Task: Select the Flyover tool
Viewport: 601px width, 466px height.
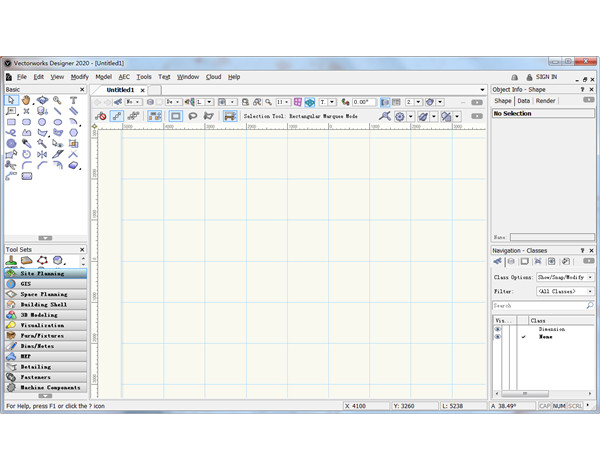Action: coord(42,100)
